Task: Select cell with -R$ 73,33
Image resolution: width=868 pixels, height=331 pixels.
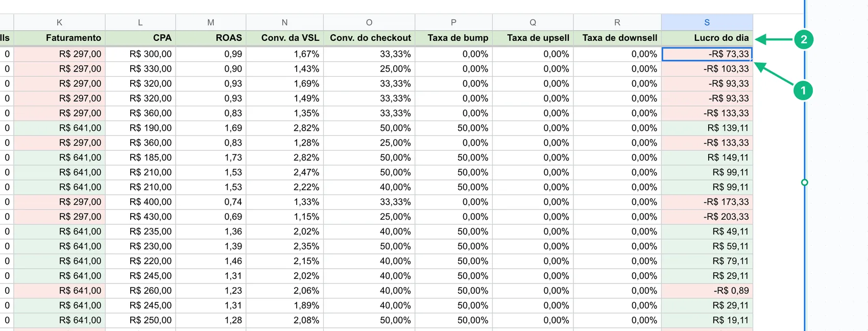Action: coord(707,54)
